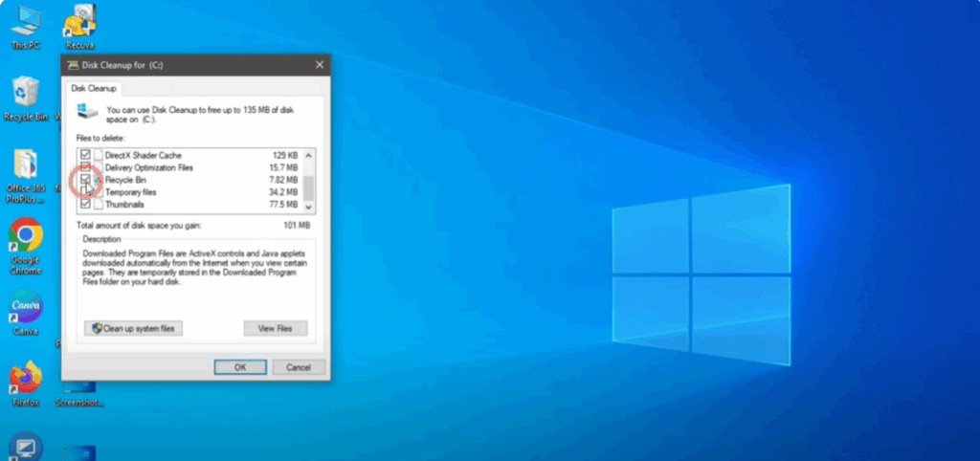Close the Disk Cleanup dialog window
The image size is (980, 461).
(x=320, y=65)
